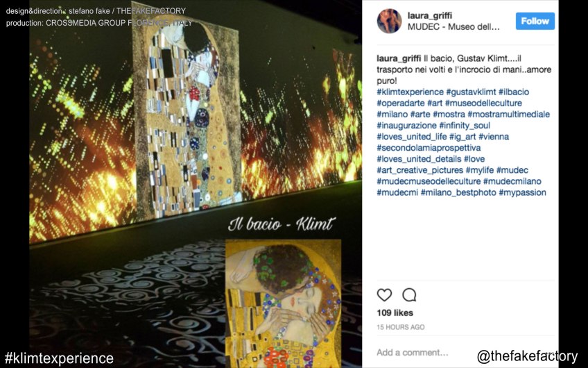Open the 15 HOURS AGO timestamp
Image resolution: width=588 pixels, height=368 pixels.
tap(401, 327)
